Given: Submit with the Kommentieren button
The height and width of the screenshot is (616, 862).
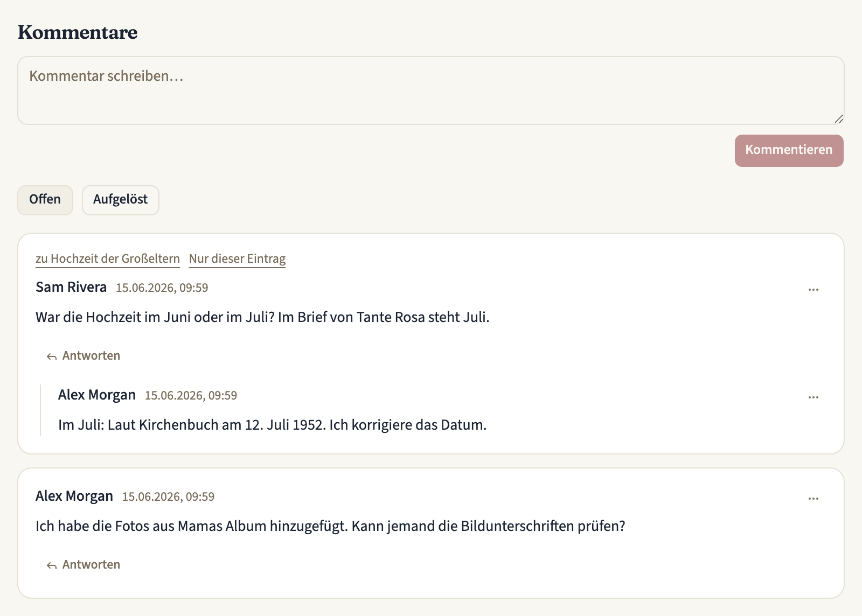Looking at the screenshot, I should tap(789, 150).
